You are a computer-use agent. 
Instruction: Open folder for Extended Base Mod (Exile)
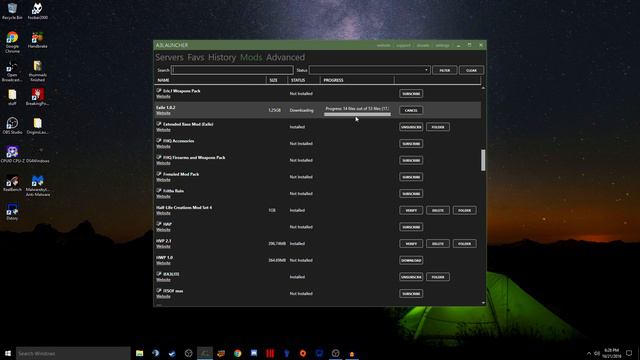pos(438,127)
